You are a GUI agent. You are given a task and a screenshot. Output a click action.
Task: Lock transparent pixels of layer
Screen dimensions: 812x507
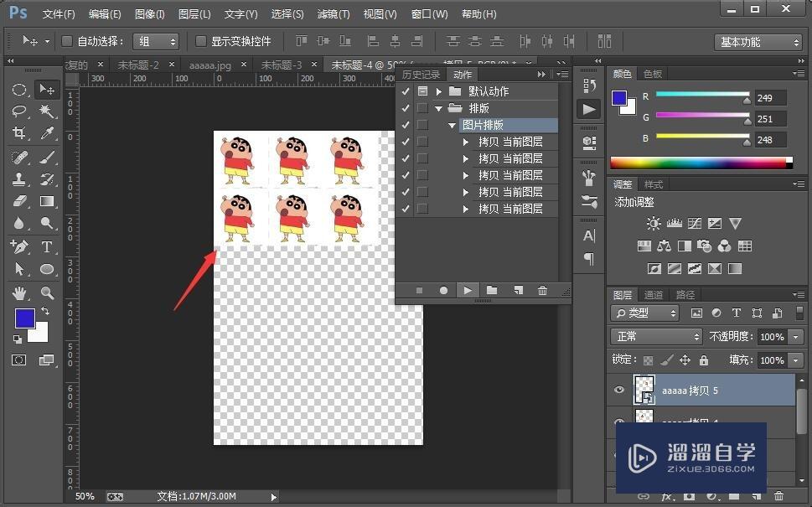click(x=648, y=360)
